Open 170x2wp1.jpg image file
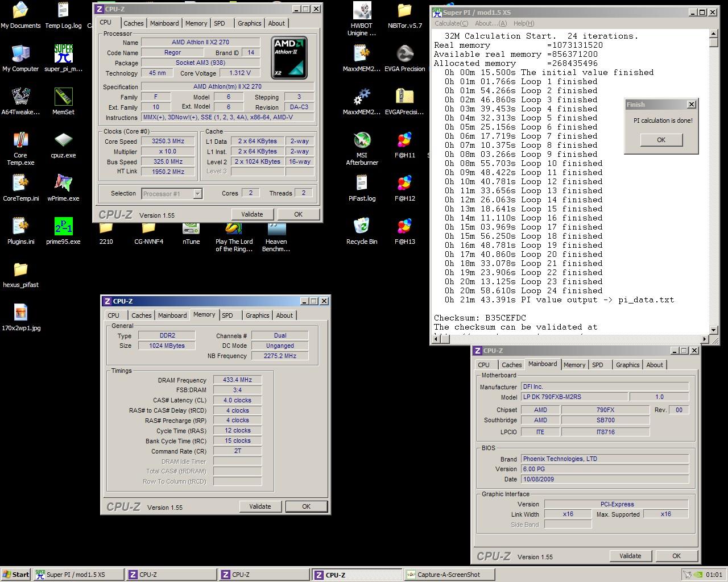The height and width of the screenshot is (582, 728). tap(20, 318)
